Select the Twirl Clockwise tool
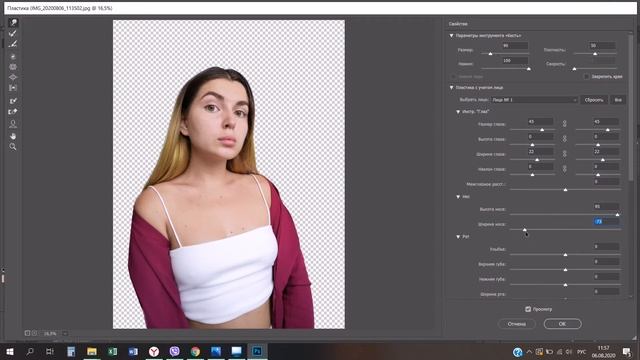This screenshot has height=360, width=640. click(x=13, y=56)
